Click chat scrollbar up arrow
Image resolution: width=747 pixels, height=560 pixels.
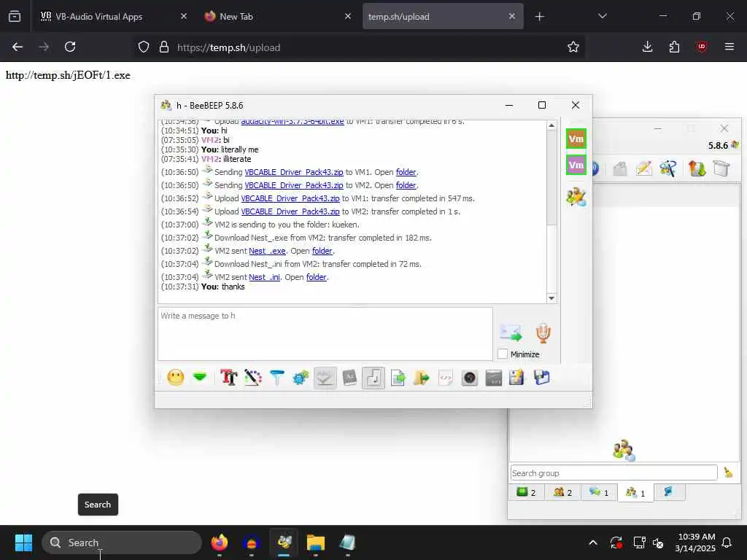551,125
